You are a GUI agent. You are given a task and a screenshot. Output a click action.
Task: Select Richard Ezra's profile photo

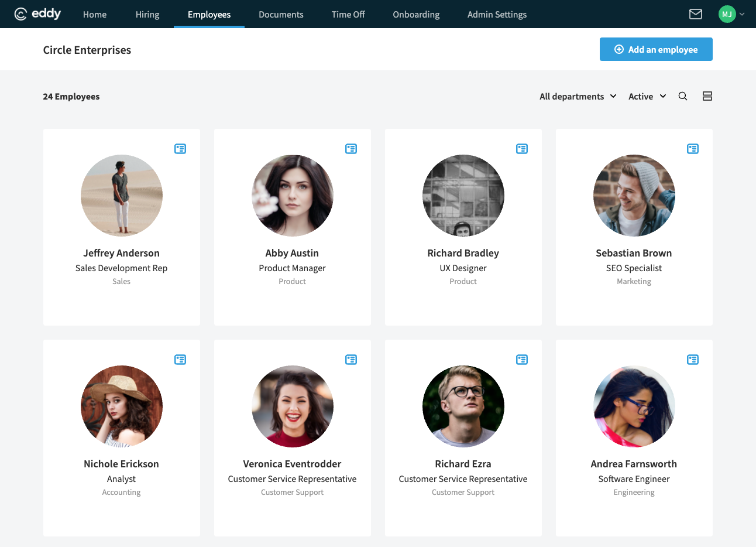tap(463, 406)
